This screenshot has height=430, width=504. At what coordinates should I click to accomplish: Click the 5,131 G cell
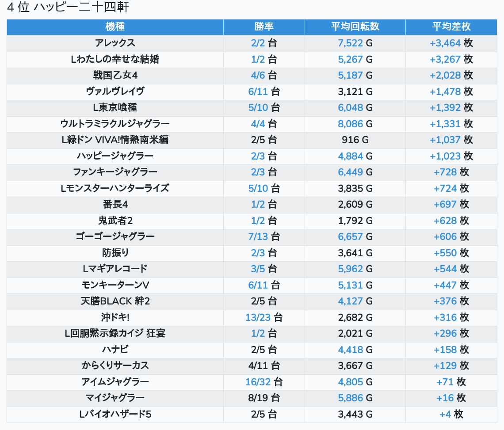coord(355,285)
